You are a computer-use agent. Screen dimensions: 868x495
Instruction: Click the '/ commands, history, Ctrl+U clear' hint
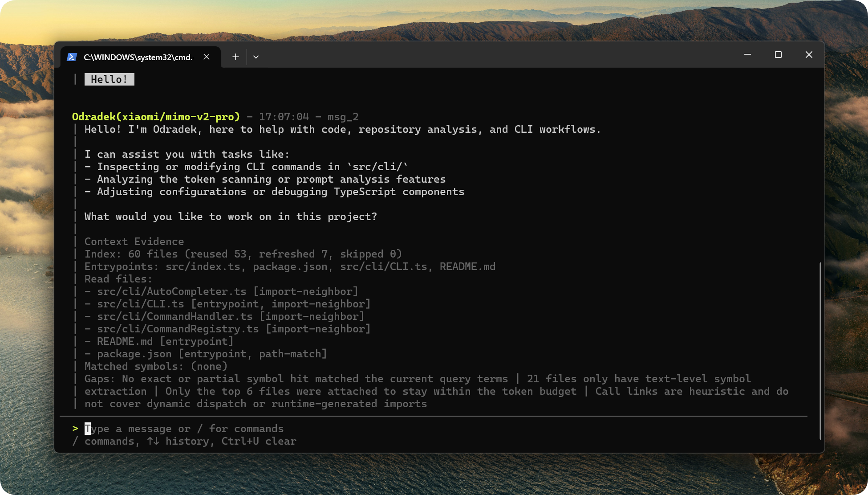(185, 441)
